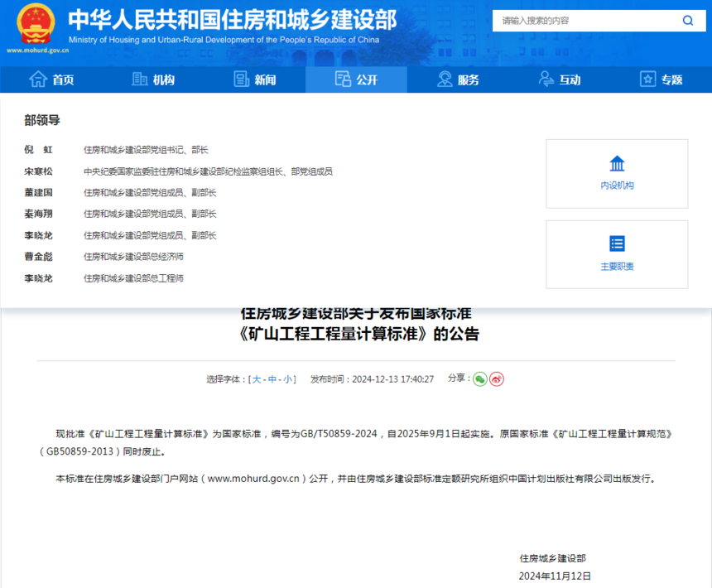Open 董建国 profile link

(x=39, y=192)
